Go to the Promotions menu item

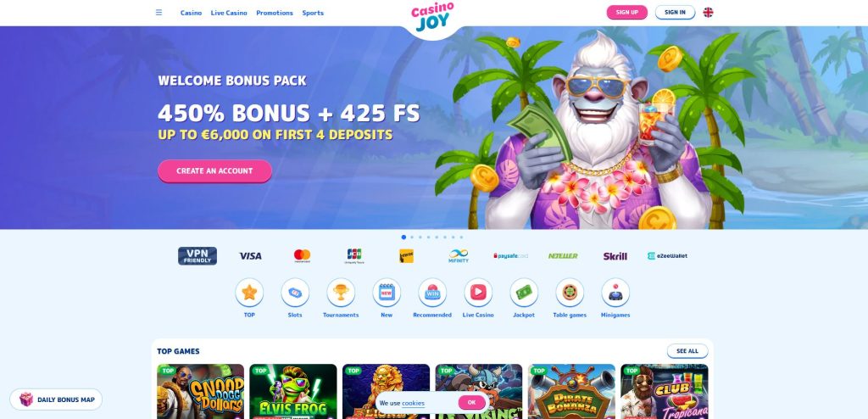coord(275,13)
